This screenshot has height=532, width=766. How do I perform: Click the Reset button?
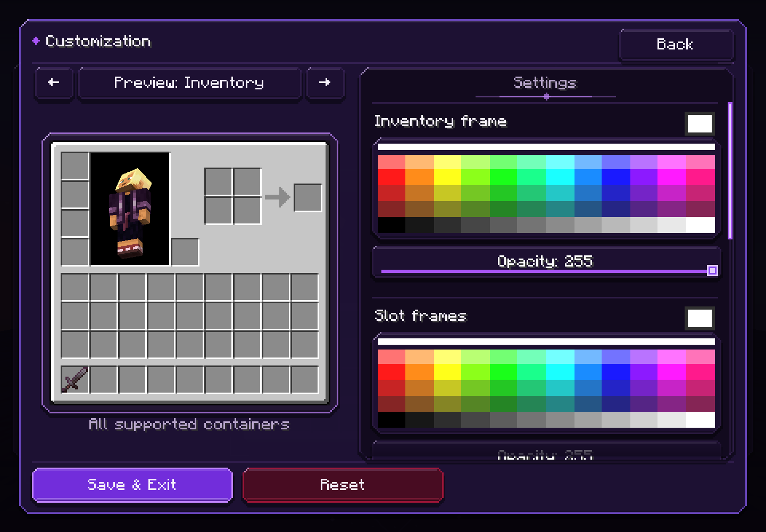343,485
